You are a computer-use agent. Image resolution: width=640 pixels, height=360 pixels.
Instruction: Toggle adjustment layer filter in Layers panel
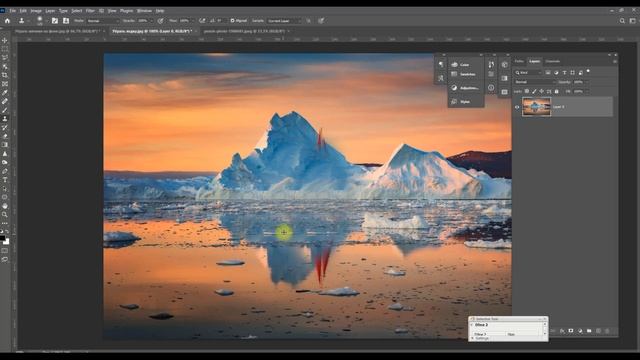[x=556, y=73]
